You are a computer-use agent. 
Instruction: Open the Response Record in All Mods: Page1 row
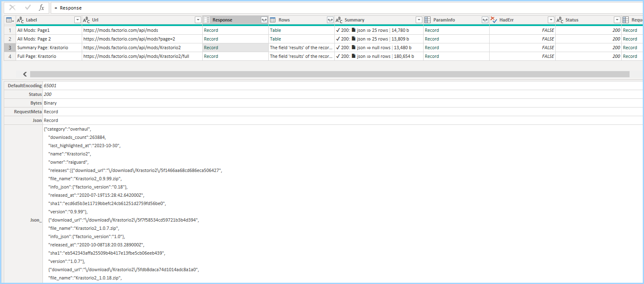211,30
